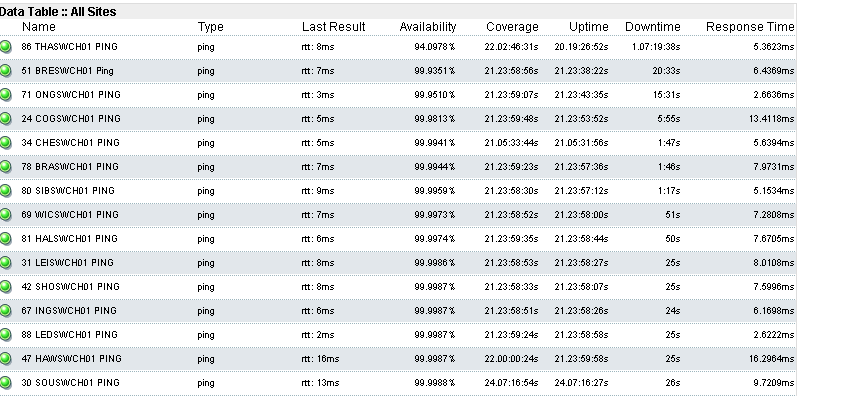Viewport: 859px width, 396px height.
Task: Click coverage value 24.07:16:54s
Action: click(x=511, y=382)
